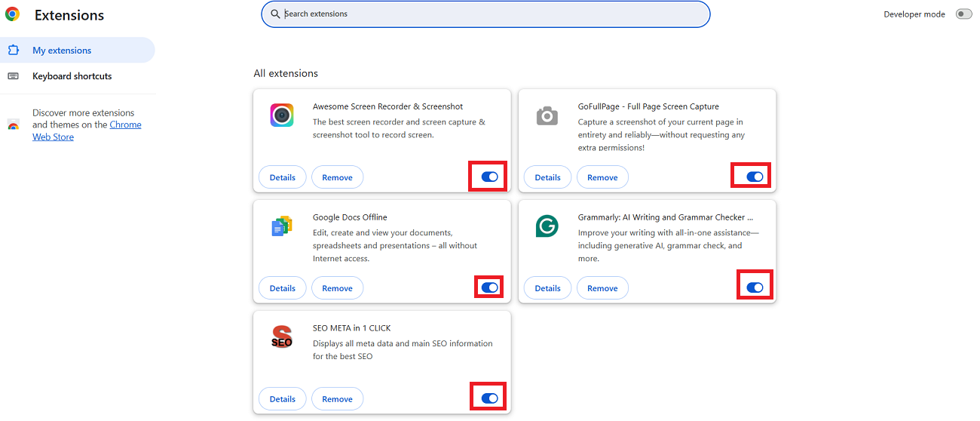Click the Google Docs Offline title
980x421 pixels.
pos(350,217)
